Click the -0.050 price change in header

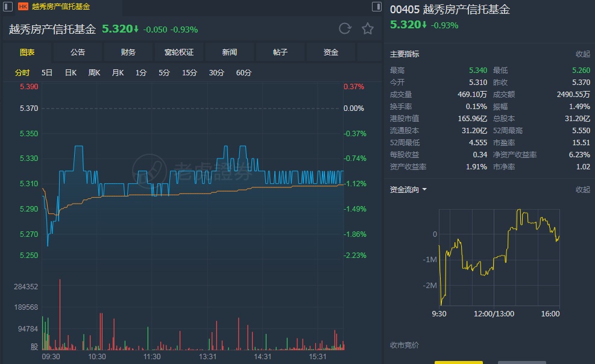click(x=155, y=30)
